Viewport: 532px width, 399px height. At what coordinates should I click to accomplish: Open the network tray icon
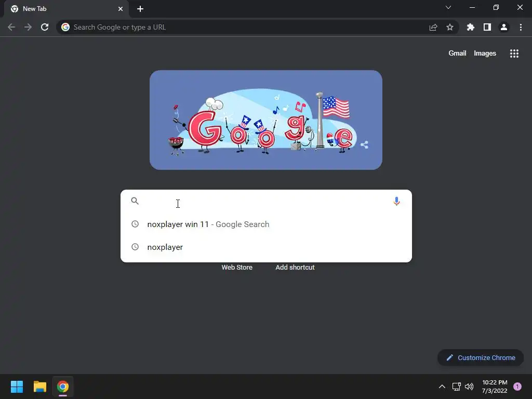456,387
